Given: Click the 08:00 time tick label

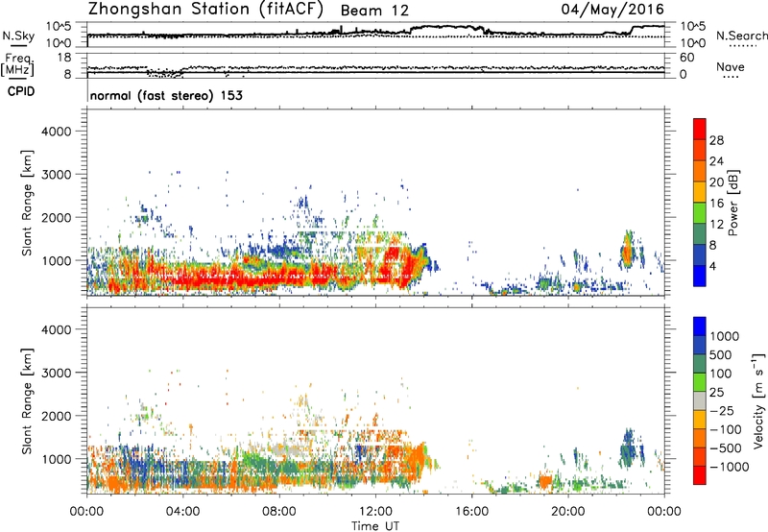Looking at the screenshot, I should [279, 512].
